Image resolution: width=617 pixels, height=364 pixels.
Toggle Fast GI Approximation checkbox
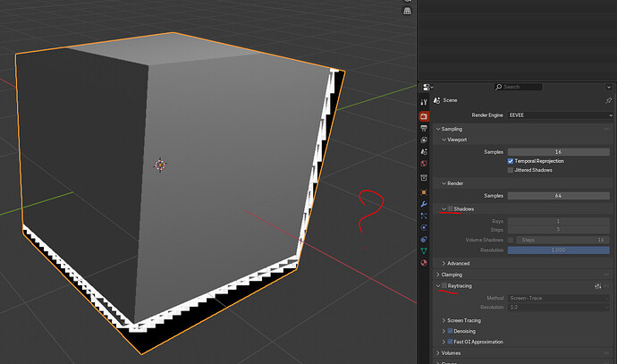pos(450,342)
